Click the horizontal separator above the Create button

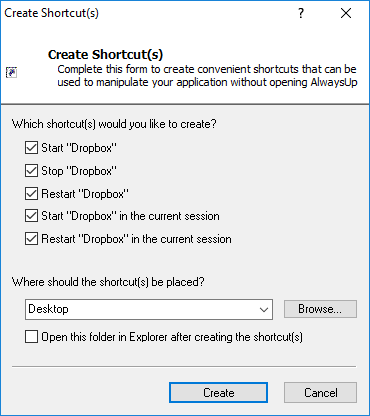point(184,367)
